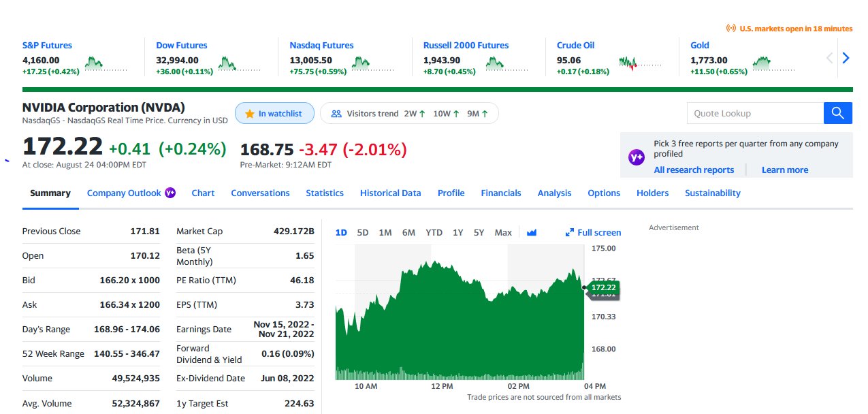Click All research reports link
Screen dimensions: 868x414
point(694,170)
